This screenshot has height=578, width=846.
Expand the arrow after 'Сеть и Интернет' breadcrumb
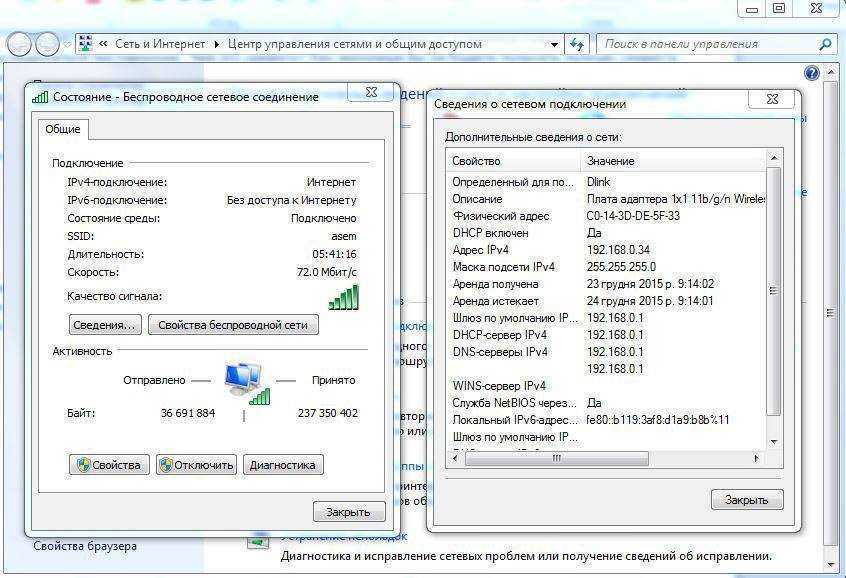click(x=217, y=44)
